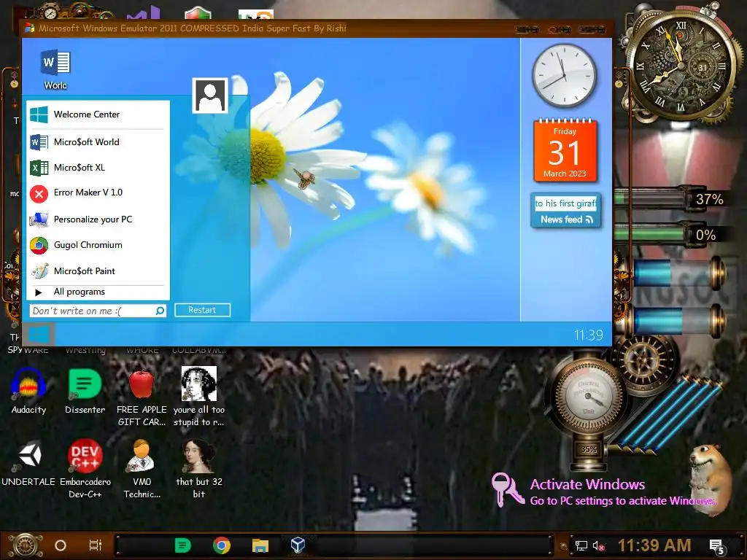Viewport: 747px width, 560px height.
Task: Expand All programs list
Action: point(98,292)
